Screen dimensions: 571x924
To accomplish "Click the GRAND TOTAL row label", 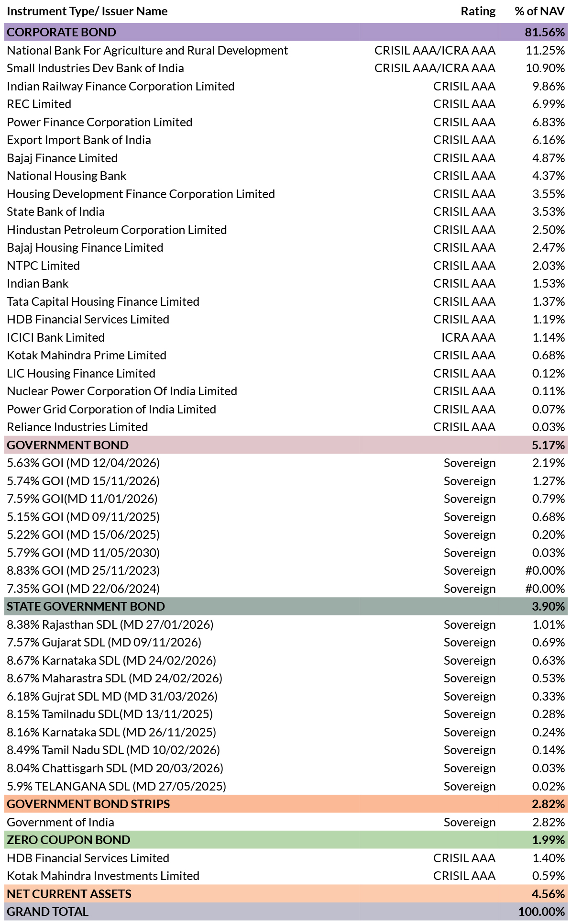I will [48, 912].
